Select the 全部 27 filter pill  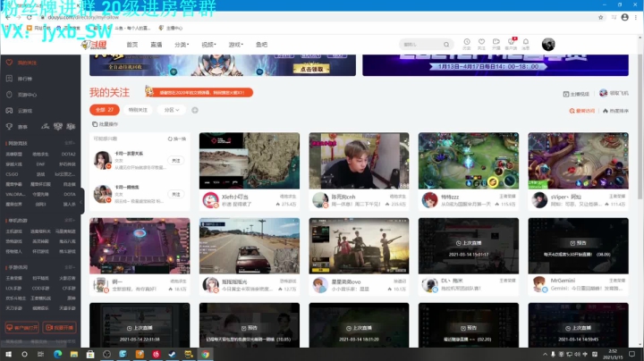(105, 110)
